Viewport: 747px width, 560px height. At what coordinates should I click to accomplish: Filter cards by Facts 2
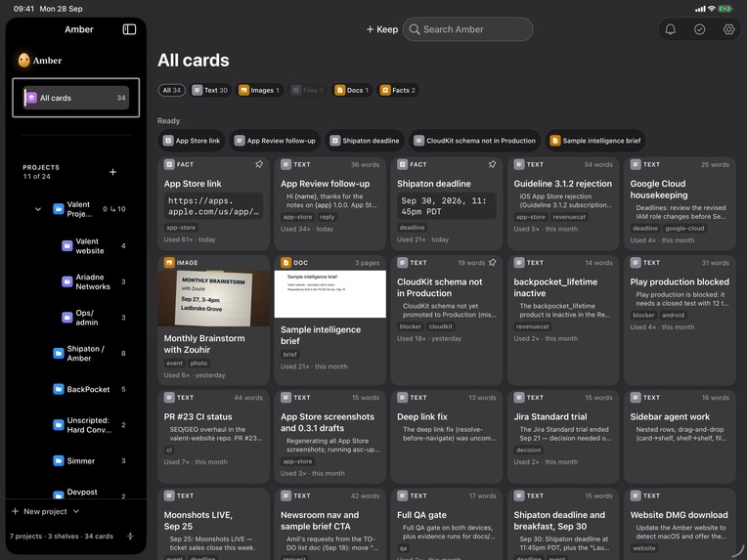(398, 90)
